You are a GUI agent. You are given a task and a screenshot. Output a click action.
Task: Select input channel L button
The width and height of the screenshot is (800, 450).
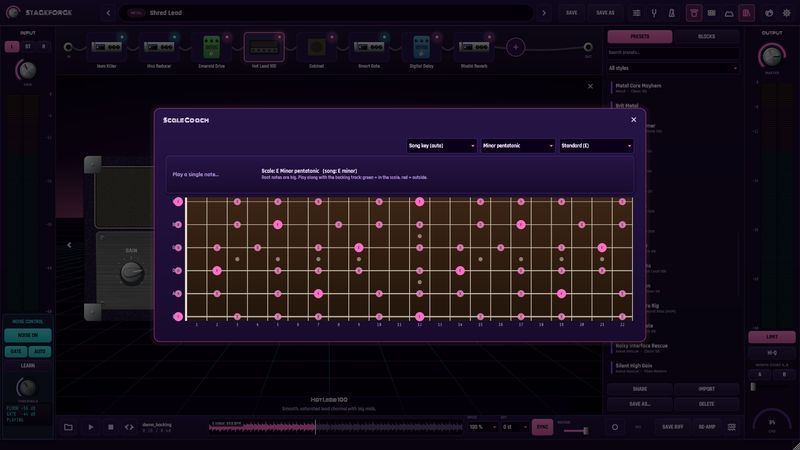click(12, 46)
